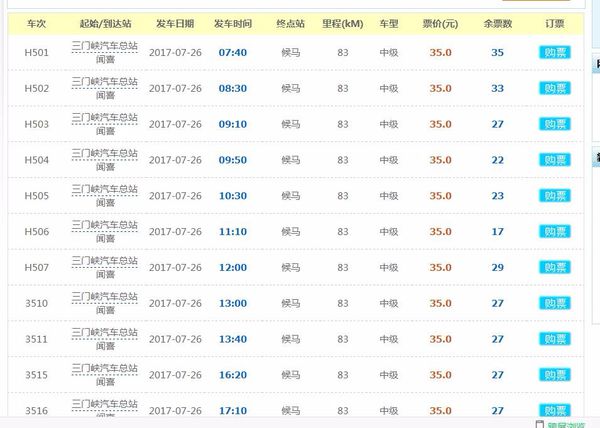Screen dimensions: 600x428
Task: Click the 余票数 column header
Action: tap(497, 23)
